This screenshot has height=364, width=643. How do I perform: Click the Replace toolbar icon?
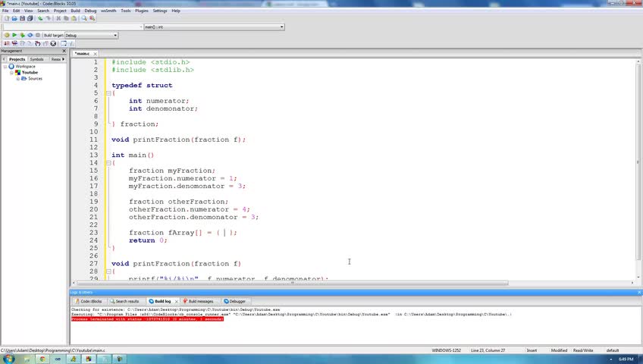pos(93,18)
